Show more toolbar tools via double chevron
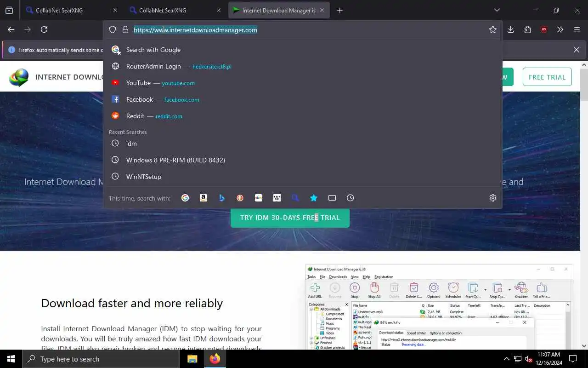The width and height of the screenshot is (588, 368). coord(560,29)
